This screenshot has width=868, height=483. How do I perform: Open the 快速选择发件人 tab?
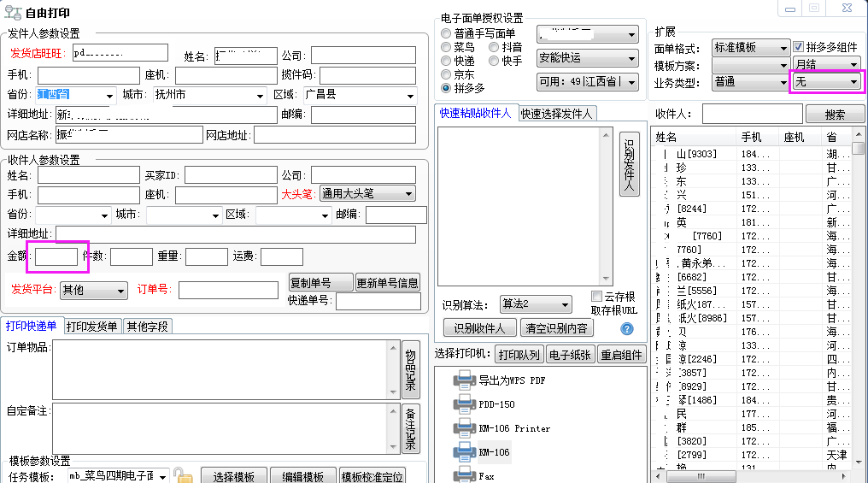558,114
